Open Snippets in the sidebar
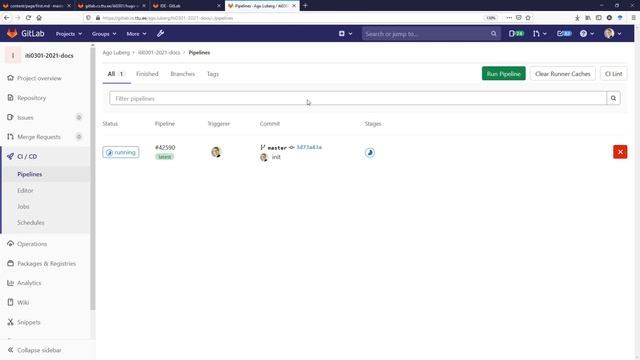 [x=29, y=322]
